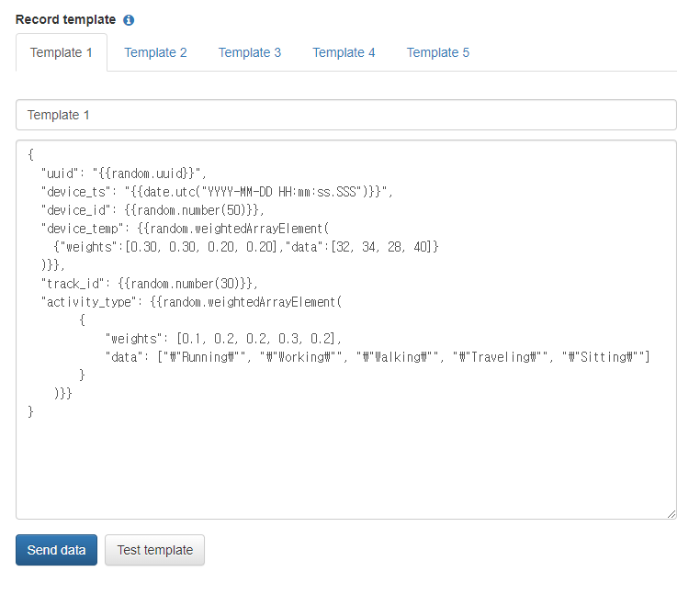The width and height of the screenshot is (700, 594).
Task: Click the "activity_type" line in template
Action: pyautogui.click(x=191, y=302)
